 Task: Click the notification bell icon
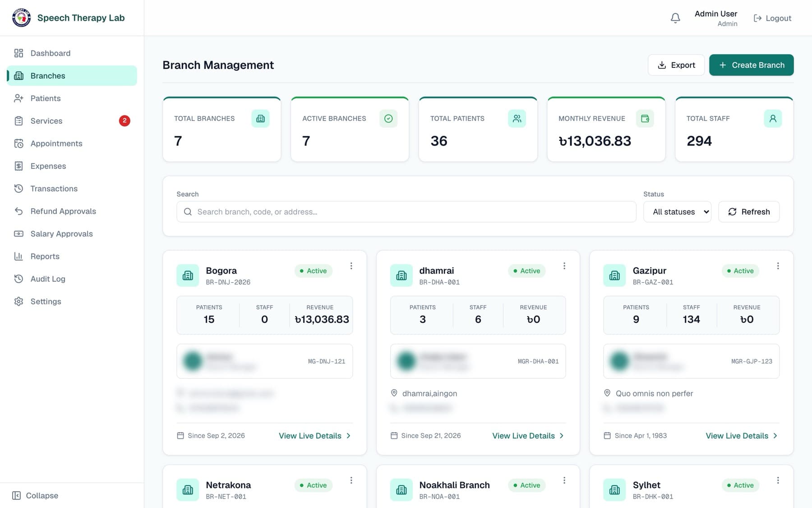point(675,18)
